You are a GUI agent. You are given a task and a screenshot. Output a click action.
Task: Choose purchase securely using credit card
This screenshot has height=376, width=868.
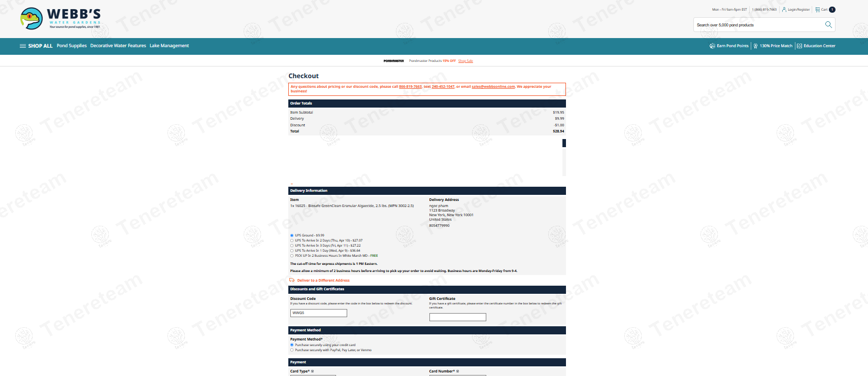[x=292, y=345]
